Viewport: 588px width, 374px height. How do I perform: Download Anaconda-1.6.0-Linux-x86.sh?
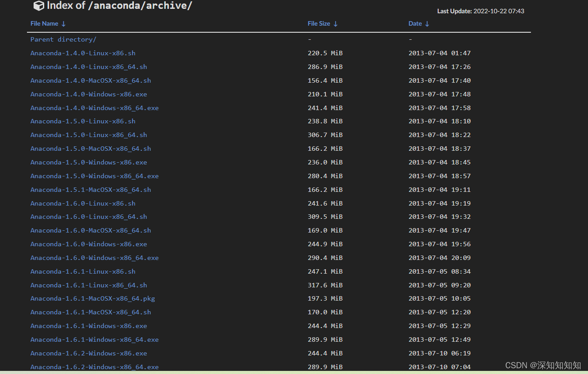pyautogui.click(x=83, y=203)
